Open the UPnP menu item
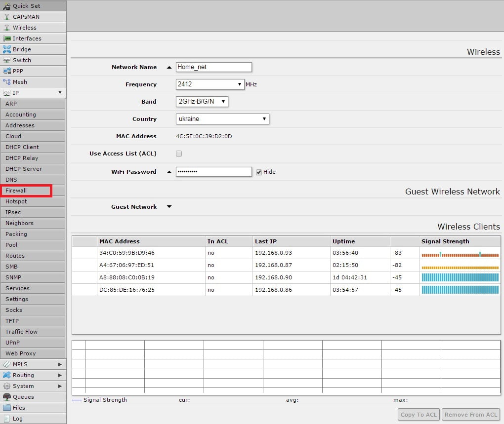 tap(33, 343)
